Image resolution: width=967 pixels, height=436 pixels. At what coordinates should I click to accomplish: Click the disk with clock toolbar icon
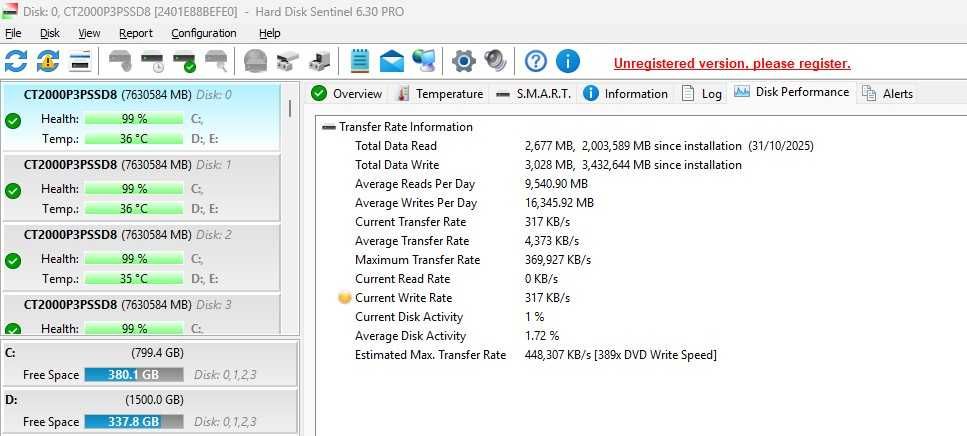click(x=152, y=61)
